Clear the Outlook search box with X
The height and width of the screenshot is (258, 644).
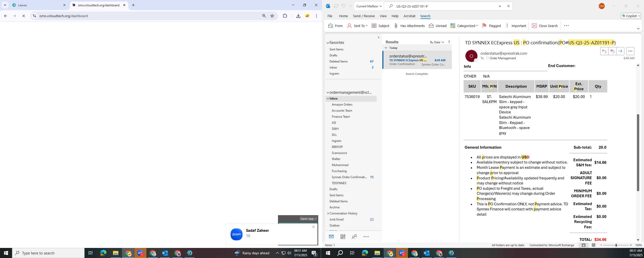click(508, 6)
